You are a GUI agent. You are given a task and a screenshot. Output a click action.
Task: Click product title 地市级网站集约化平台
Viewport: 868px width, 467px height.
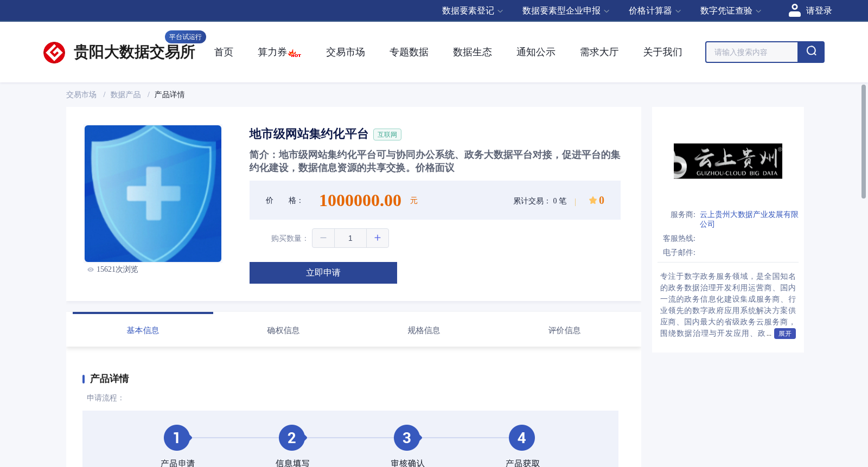pyautogui.click(x=309, y=134)
